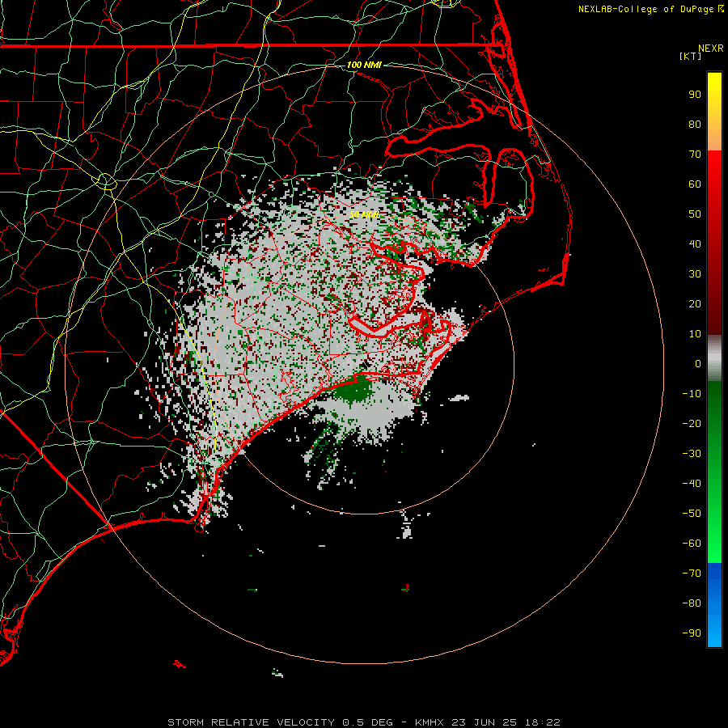Click the 10 value on velocity scale
728x728 pixels.
[x=695, y=334]
